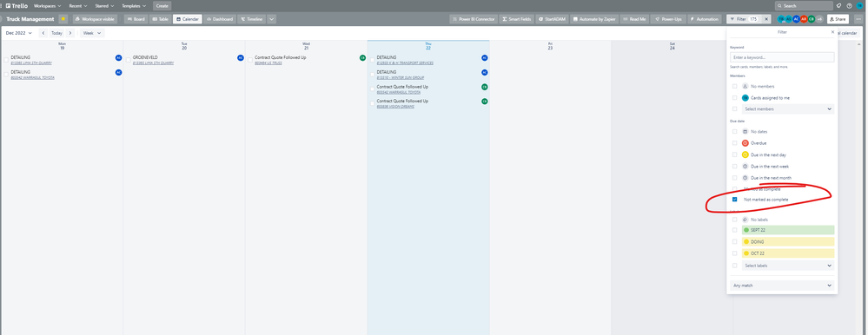
Task: Open the Templates menu
Action: tap(134, 5)
